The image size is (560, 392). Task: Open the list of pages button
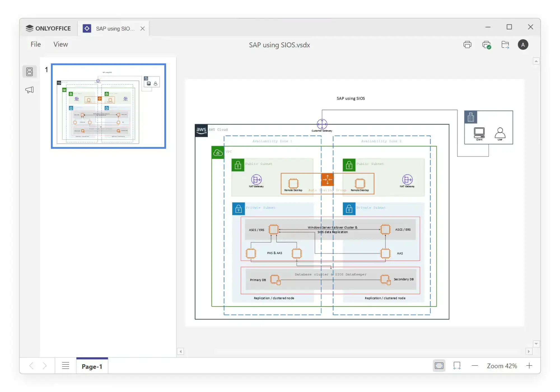(66, 366)
